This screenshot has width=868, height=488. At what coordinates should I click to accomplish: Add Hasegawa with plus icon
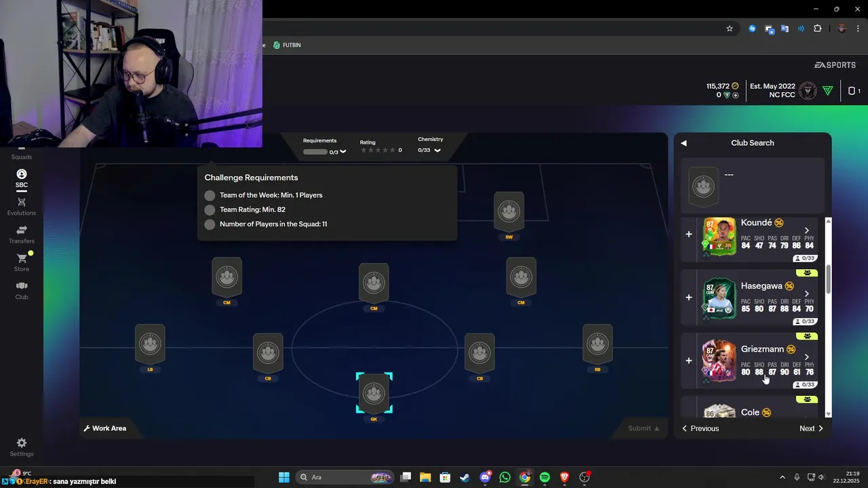tap(689, 297)
